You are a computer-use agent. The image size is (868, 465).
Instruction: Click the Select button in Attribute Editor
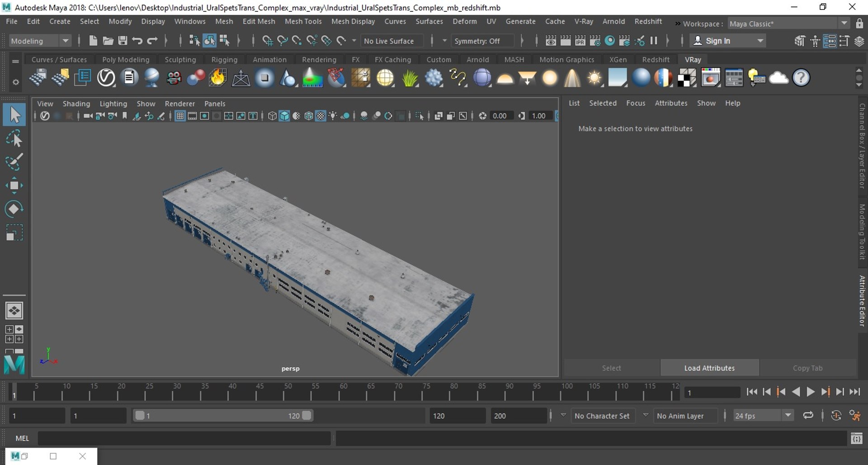coord(611,368)
